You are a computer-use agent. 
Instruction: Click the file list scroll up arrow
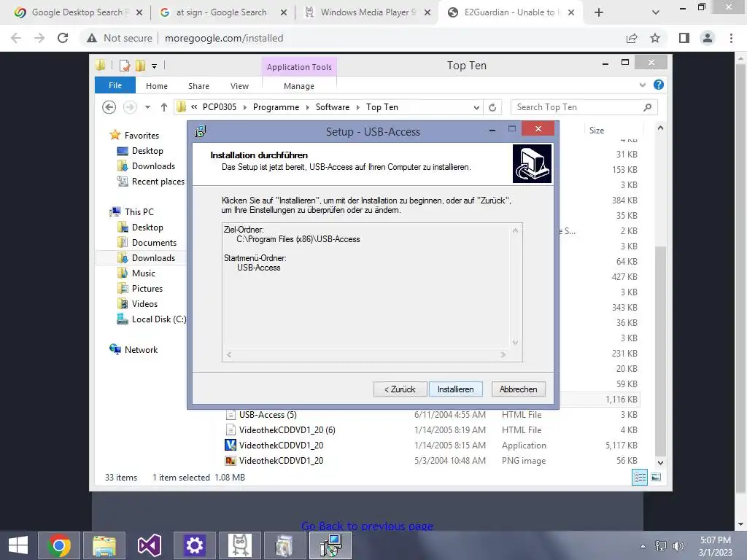point(660,128)
